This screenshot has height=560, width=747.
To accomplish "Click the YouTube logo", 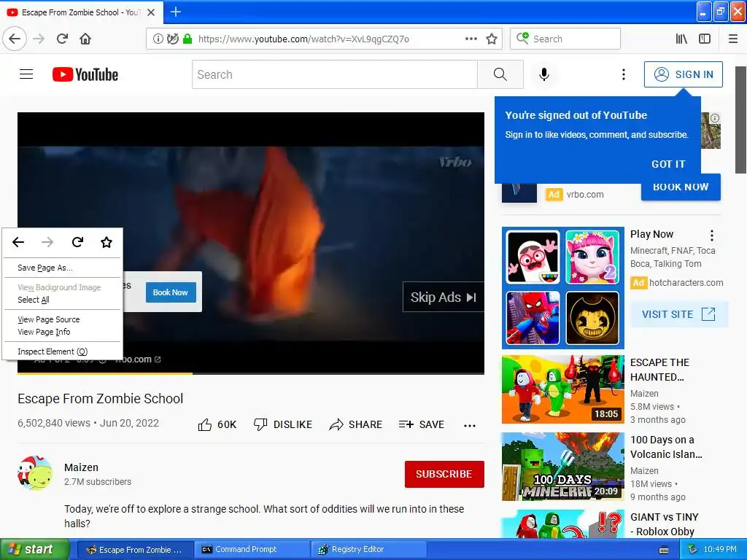I will pyautogui.click(x=85, y=74).
